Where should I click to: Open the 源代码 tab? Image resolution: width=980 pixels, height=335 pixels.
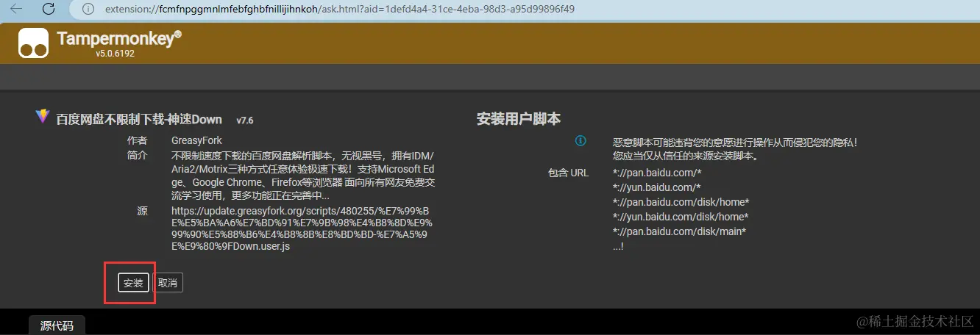pos(57,325)
